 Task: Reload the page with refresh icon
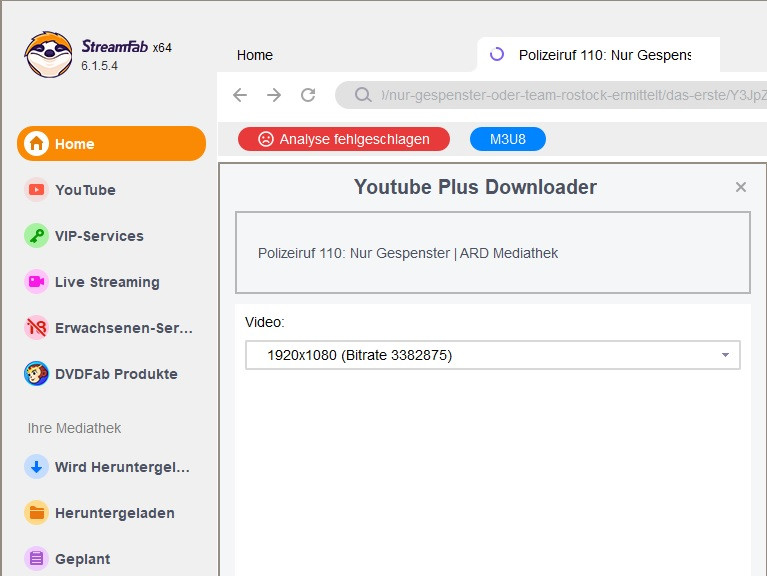[x=308, y=95]
